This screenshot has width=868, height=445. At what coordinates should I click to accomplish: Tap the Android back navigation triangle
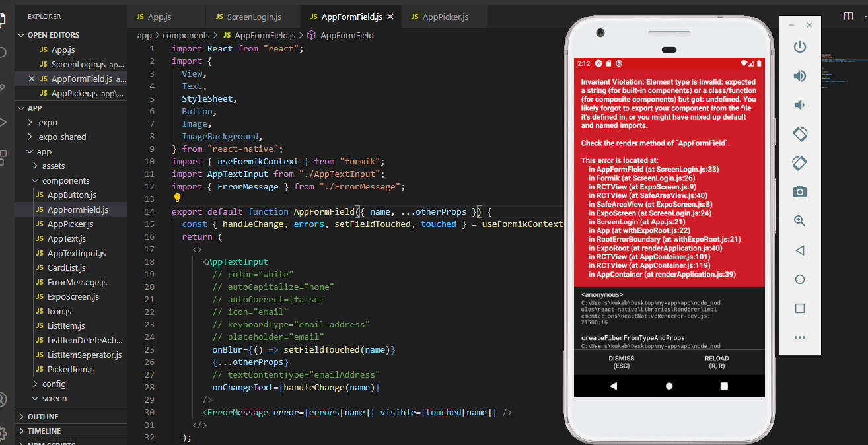(613, 386)
